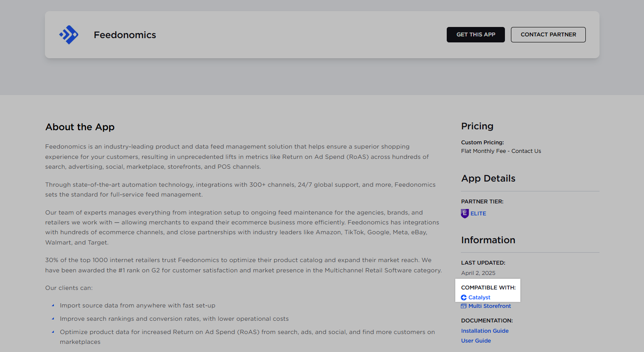Click the About the App heading
This screenshot has width=644, height=352.
coord(80,127)
